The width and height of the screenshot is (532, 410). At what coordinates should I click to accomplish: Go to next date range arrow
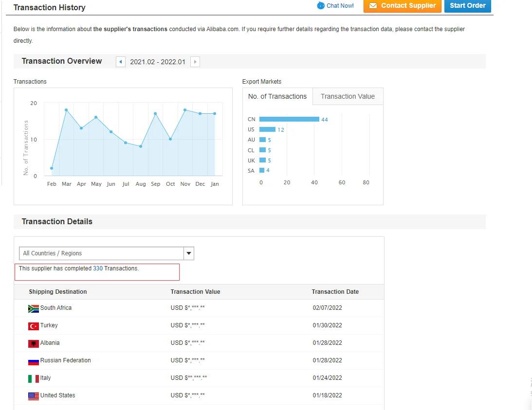195,62
